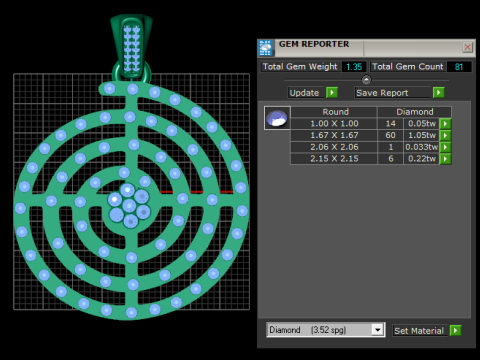The width and height of the screenshot is (480, 360).
Task: Select the 2.06 X 2.06 size cell
Action: coord(334,147)
